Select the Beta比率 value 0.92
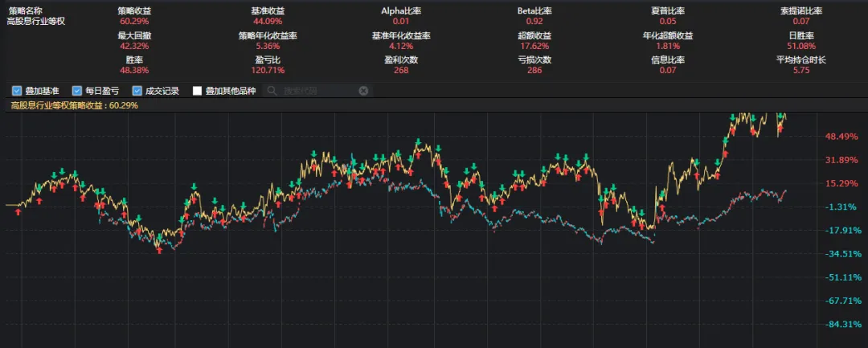The image size is (868, 348). pyautogui.click(x=534, y=21)
